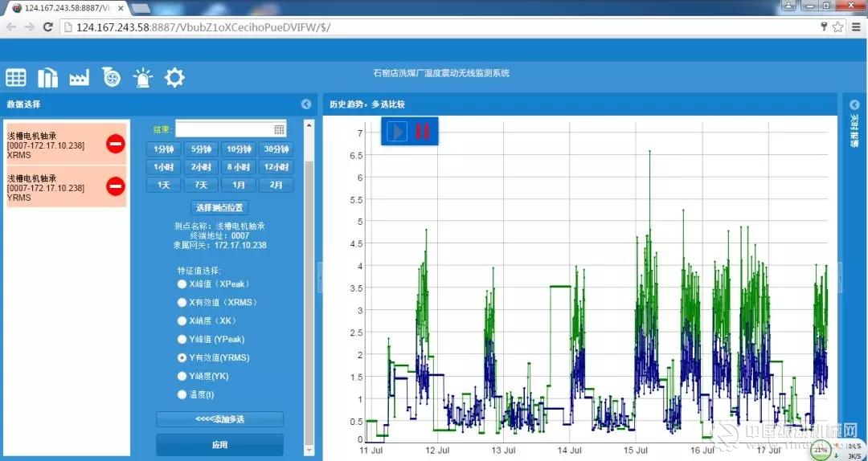
Task: Open the alarm siren icon
Action: pyautogui.click(x=143, y=77)
